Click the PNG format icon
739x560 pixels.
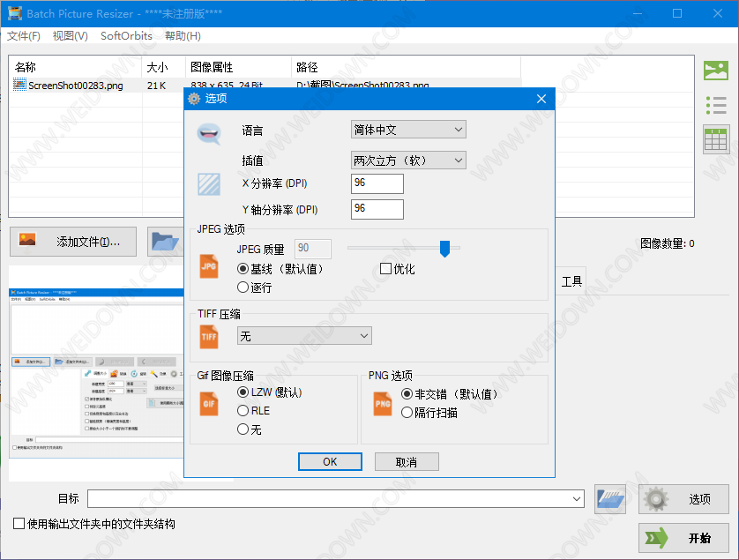click(383, 404)
